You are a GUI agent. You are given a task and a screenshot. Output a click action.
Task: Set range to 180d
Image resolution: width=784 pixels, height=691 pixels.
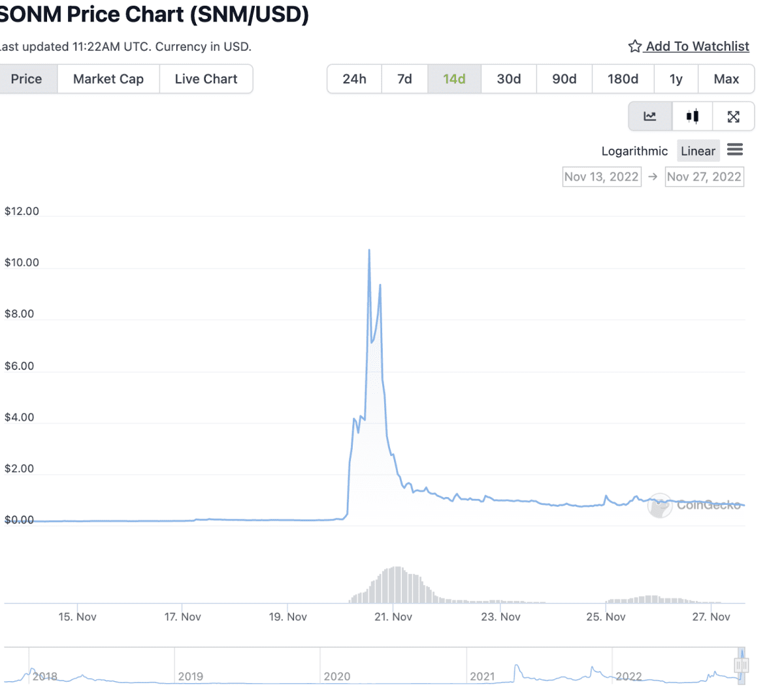623,79
